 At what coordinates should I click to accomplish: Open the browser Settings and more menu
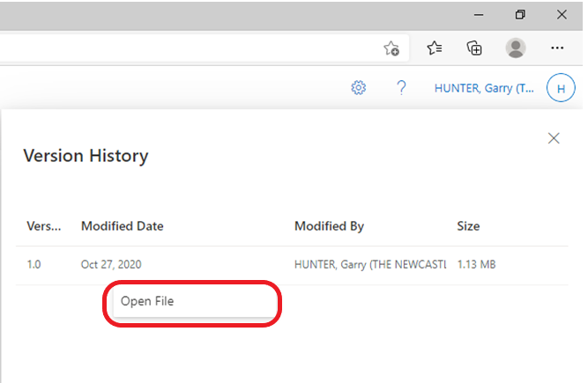pyautogui.click(x=557, y=48)
